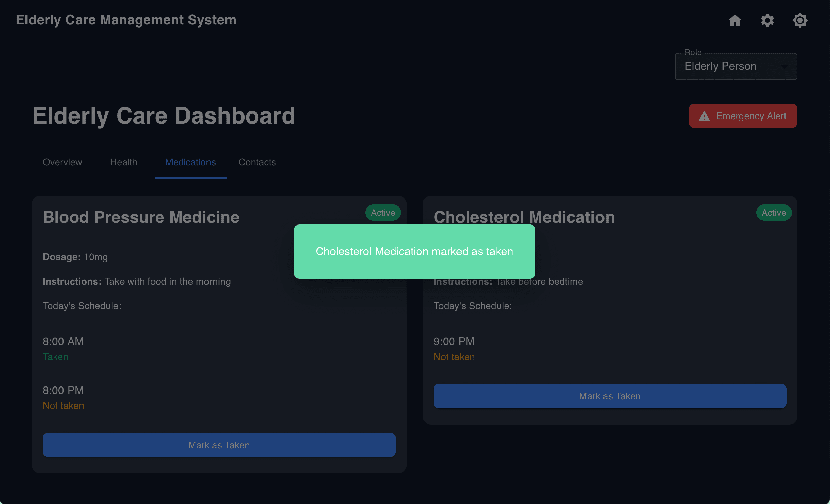Dismiss the Cholesterol Medication marked as taken toast
Screen dimensions: 830x504
pyautogui.click(x=414, y=252)
